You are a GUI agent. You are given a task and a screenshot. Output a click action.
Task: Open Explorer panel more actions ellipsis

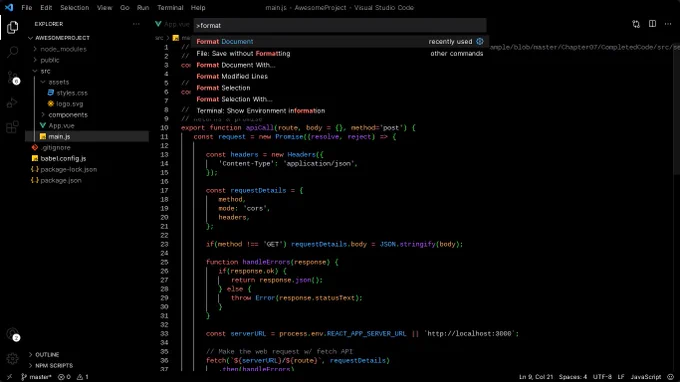click(x=136, y=24)
